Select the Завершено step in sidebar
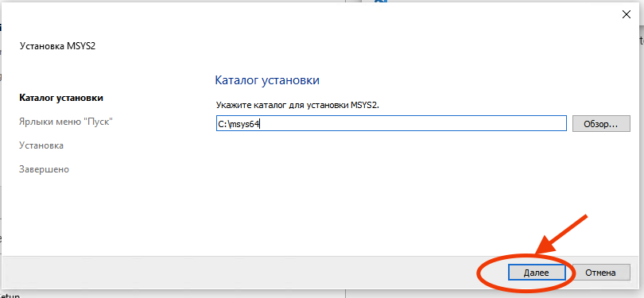The image size is (644, 298). (44, 169)
